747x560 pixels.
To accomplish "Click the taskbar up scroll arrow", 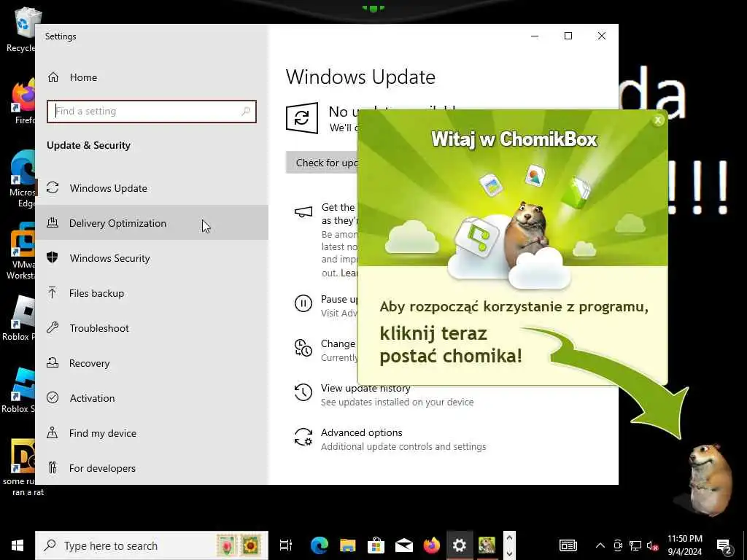I will (509, 537).
